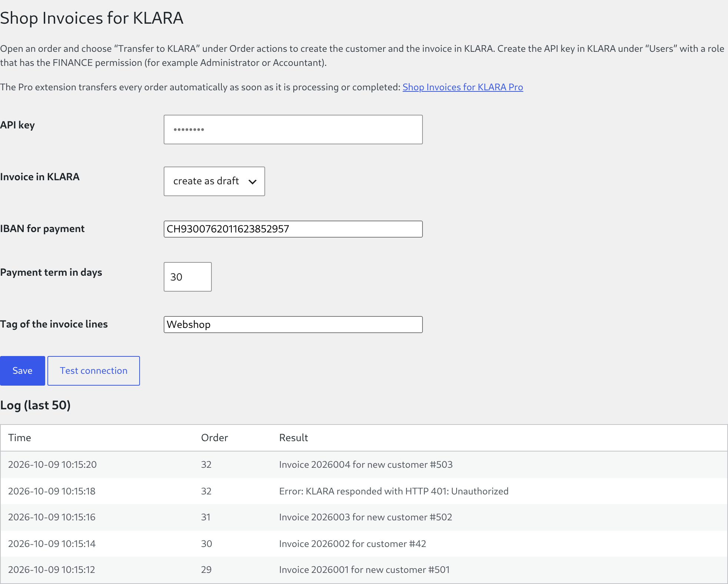This screenshot has height=584, width=728.
Task: Select the Time column header
Action: pyautogui.click(x=20, y=438)
